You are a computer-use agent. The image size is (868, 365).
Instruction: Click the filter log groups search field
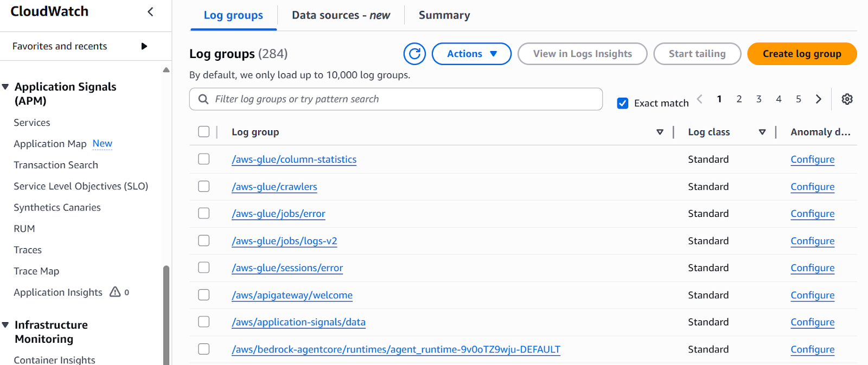(396, 99)
